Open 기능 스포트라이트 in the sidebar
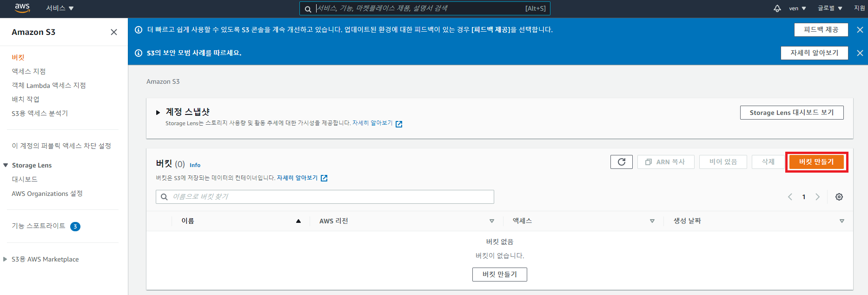 click(39, 226)
